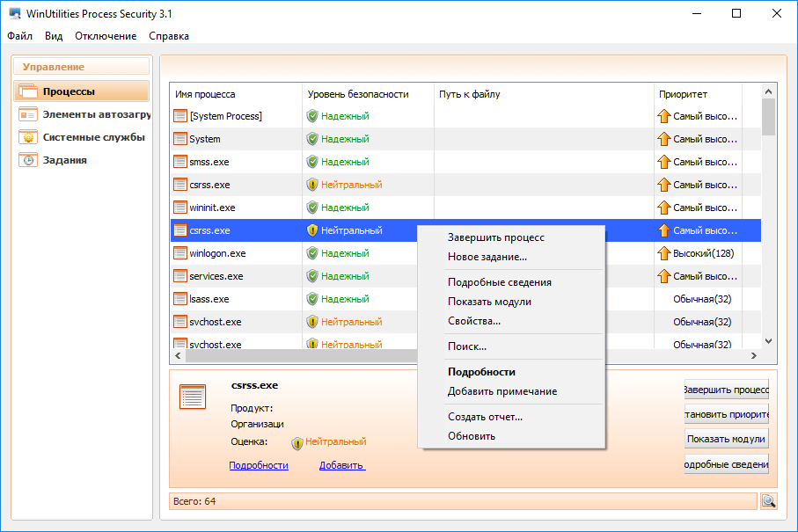This screenshot has width=798, height=532.
Task: Select the first svchost.exe row
Action: pos(465,322)
